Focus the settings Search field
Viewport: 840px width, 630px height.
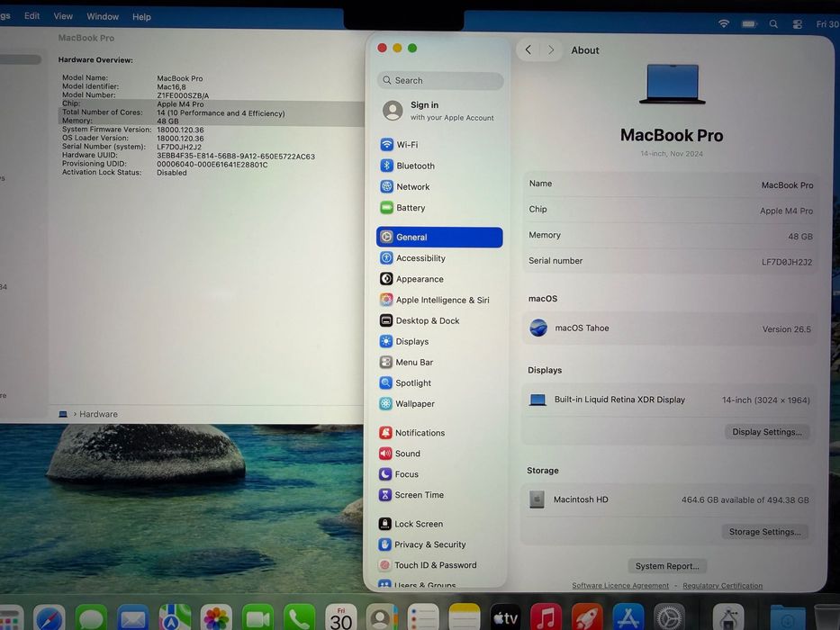(x=440, y=80)
